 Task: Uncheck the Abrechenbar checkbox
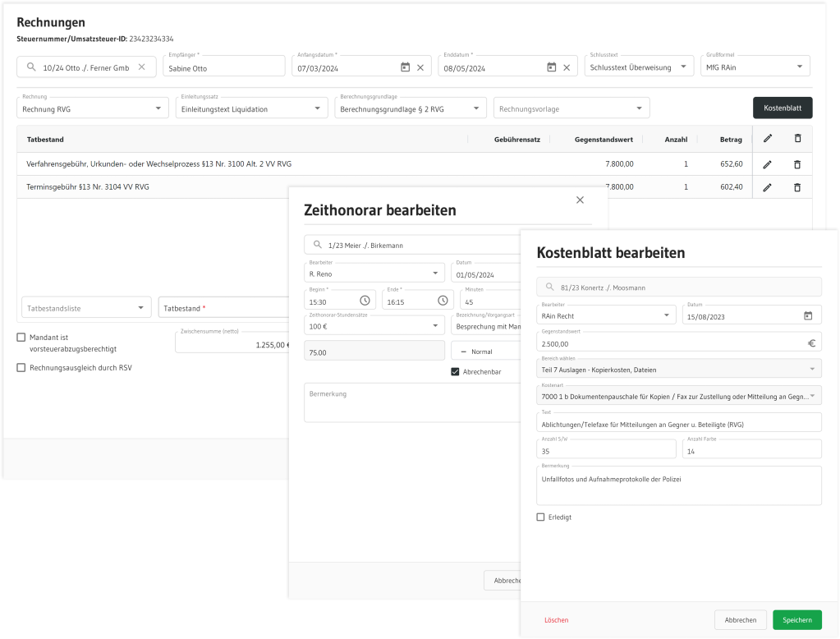(456, 372)
